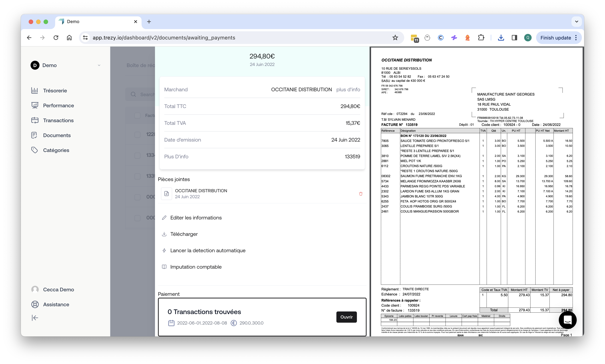Open the Chrome three-dot menu beside Finish update
This screenshot has height=364, width=605.
pyautogui.click(x=576, y=38)
